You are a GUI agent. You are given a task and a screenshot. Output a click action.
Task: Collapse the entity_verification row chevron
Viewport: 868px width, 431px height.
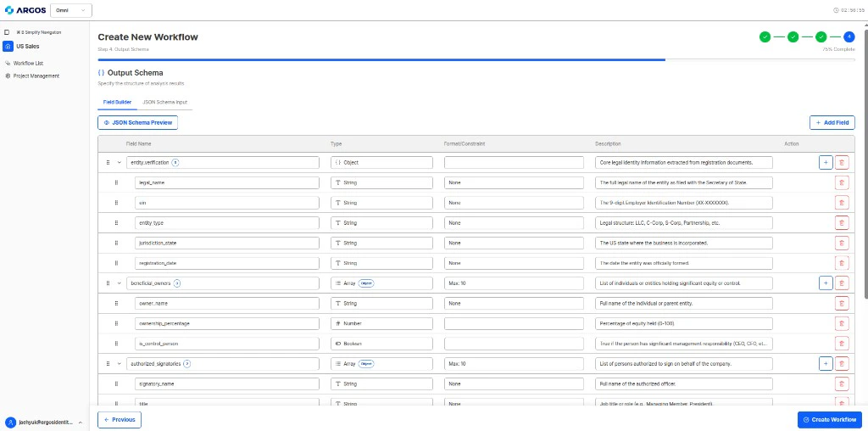click(119, 162)
